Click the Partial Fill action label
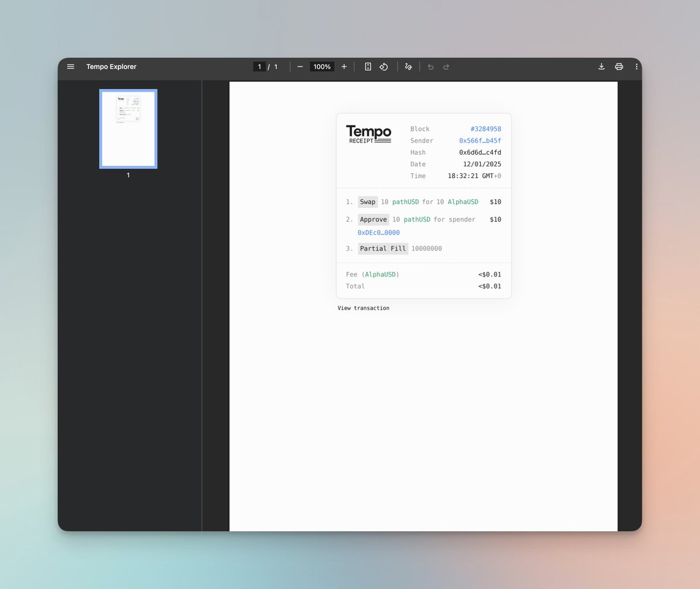 click(x=383, y=249)
